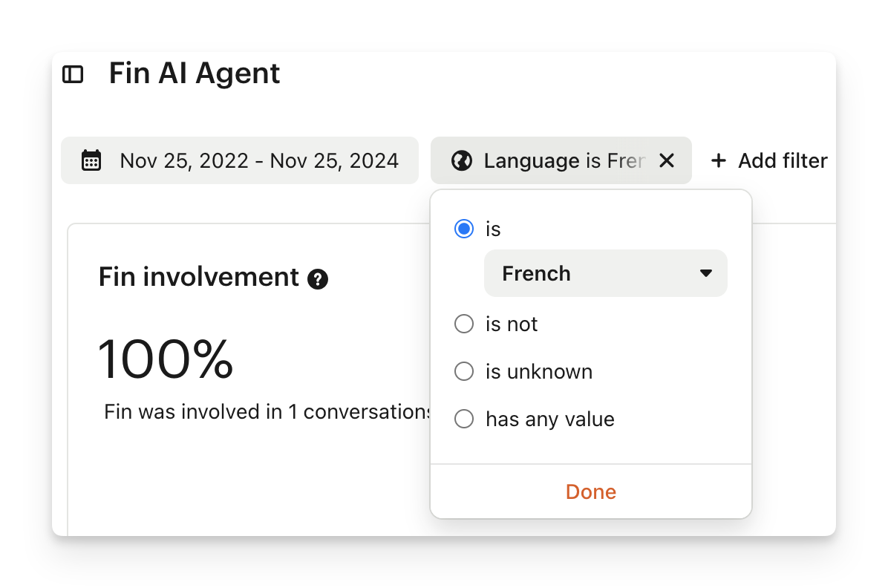Select the "is" radio option

click(464, 229)
